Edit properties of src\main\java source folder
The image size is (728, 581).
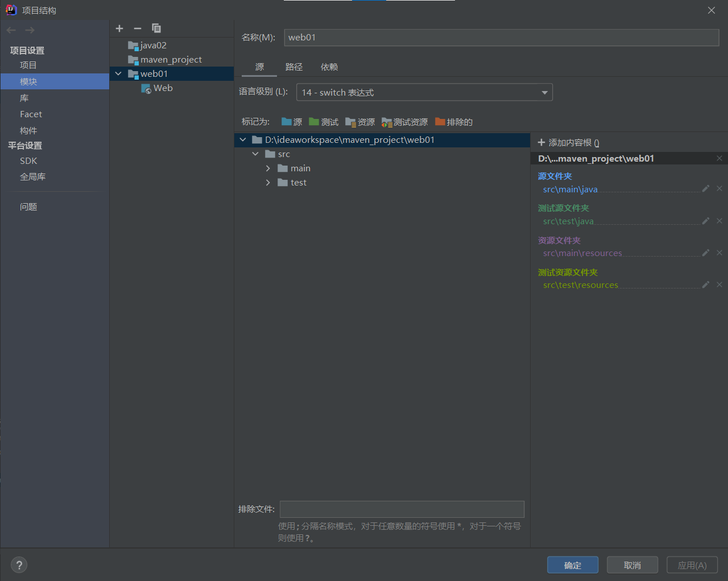[706, 189]
